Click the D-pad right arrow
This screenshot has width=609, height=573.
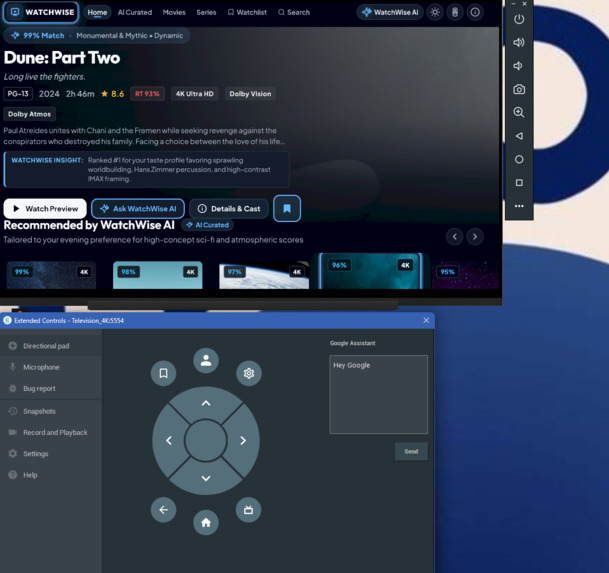click(243, 441)
